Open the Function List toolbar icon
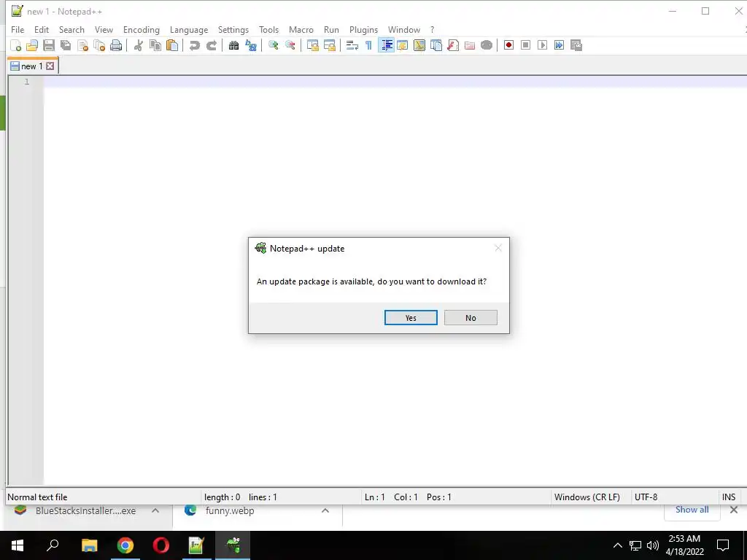The image size is (747, 560). pos(453,45)
